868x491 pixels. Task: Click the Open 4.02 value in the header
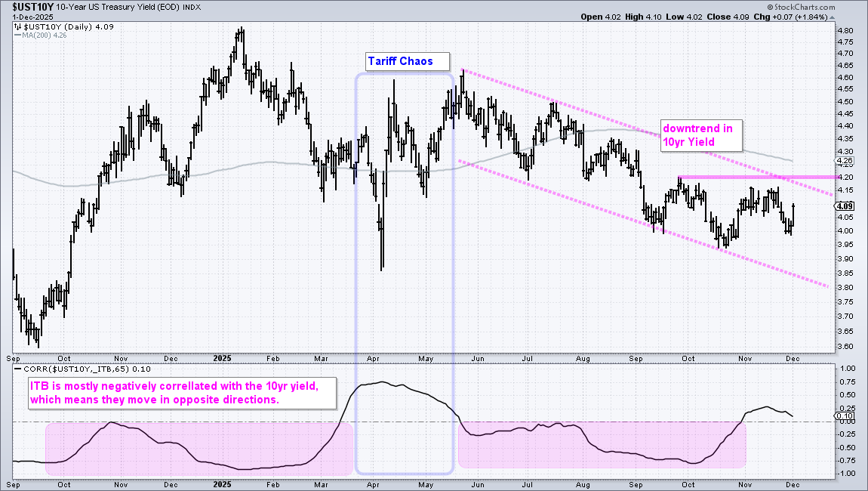pyautogui.click(x=601, y=17)
